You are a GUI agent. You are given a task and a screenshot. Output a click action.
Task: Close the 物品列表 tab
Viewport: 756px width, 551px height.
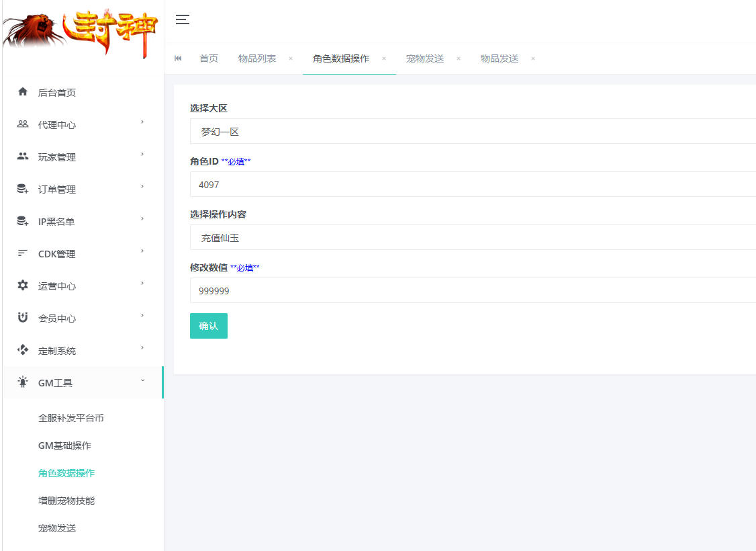tap(291, 58)
